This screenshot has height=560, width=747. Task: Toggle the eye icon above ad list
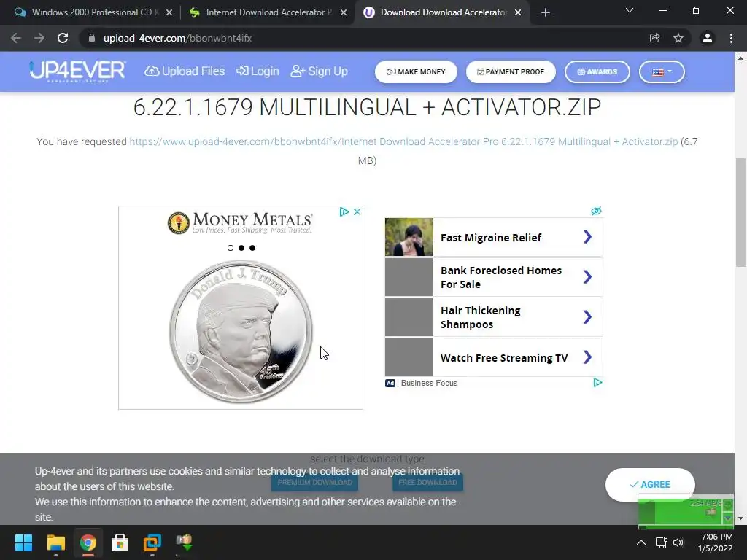pos(596,211)
